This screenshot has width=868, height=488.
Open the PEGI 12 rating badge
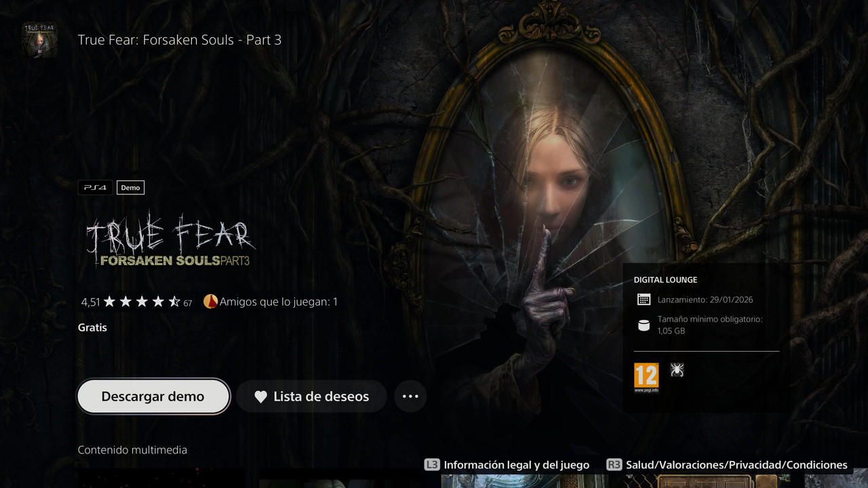[646, 378]
